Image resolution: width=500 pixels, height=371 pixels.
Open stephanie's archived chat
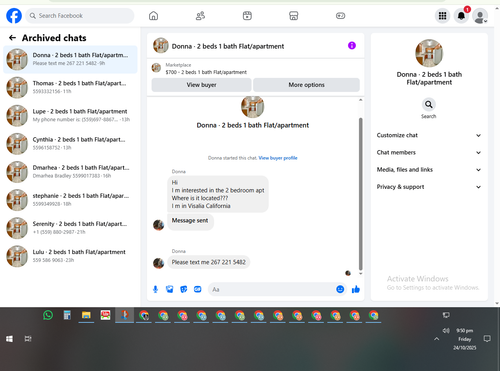[70, 200]
